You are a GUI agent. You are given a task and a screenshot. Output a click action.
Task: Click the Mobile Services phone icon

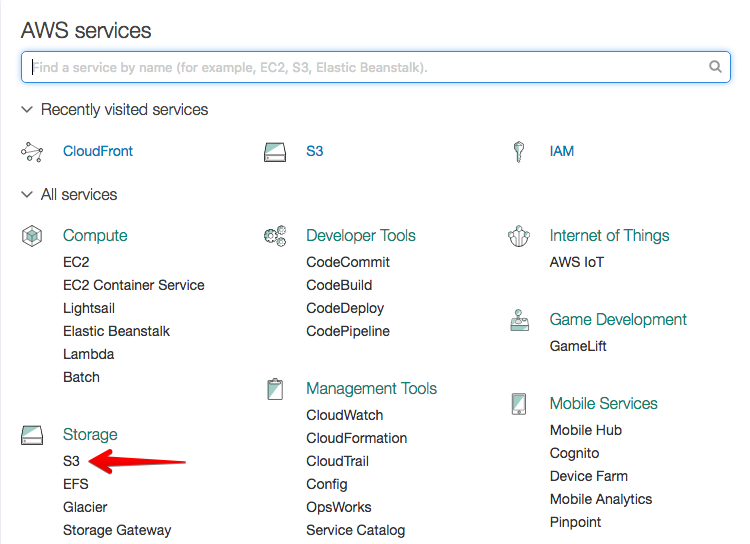[518, 404]
